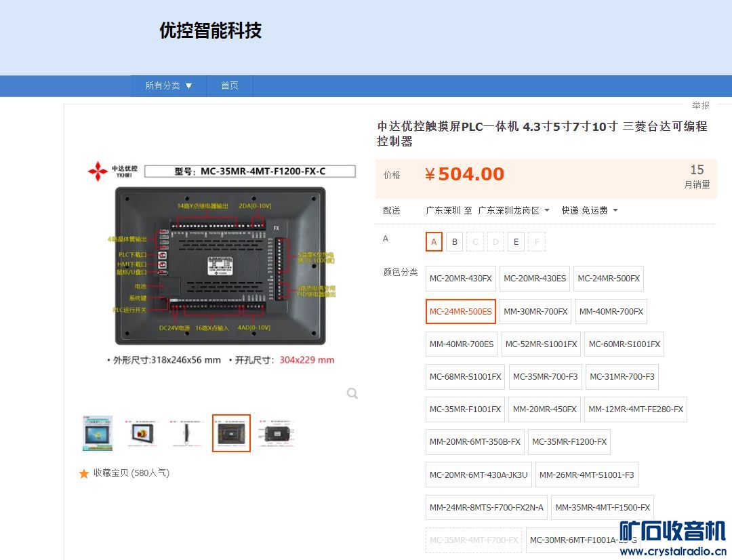The image size is (732, 560).
Task: Click the product title 中达优控触摸屏PLC一体机
Action: click(x=542, y=134)
